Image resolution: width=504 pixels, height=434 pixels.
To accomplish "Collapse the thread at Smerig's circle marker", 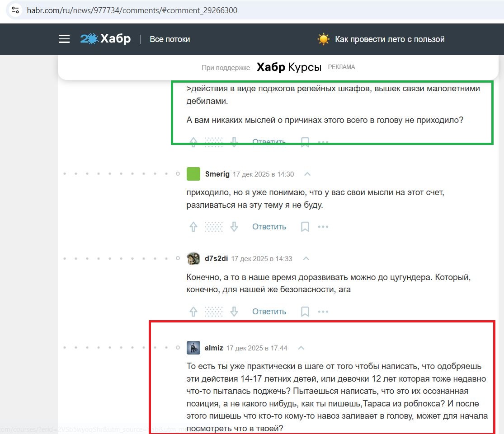I will coord(178,174).
